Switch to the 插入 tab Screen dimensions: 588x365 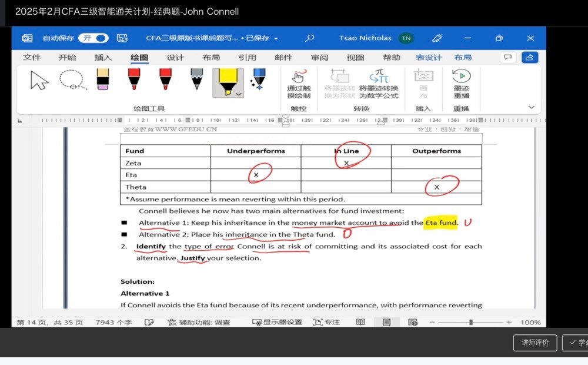pyautogui.click(x=103, y=58)
